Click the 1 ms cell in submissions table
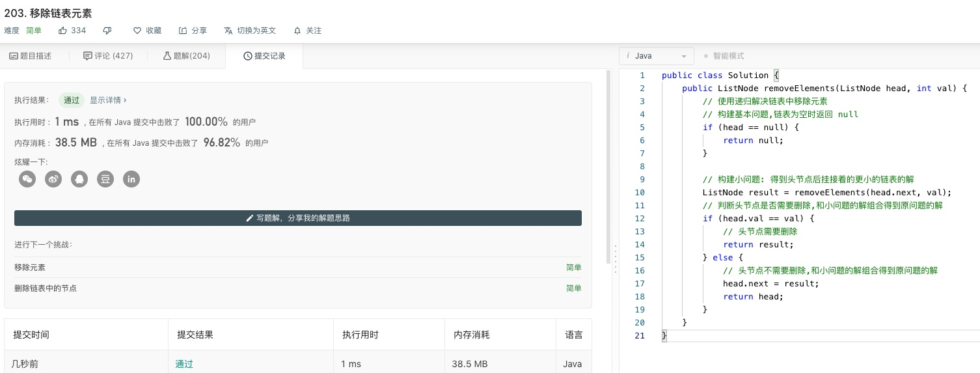980x373 pixels. pos(351,364)
